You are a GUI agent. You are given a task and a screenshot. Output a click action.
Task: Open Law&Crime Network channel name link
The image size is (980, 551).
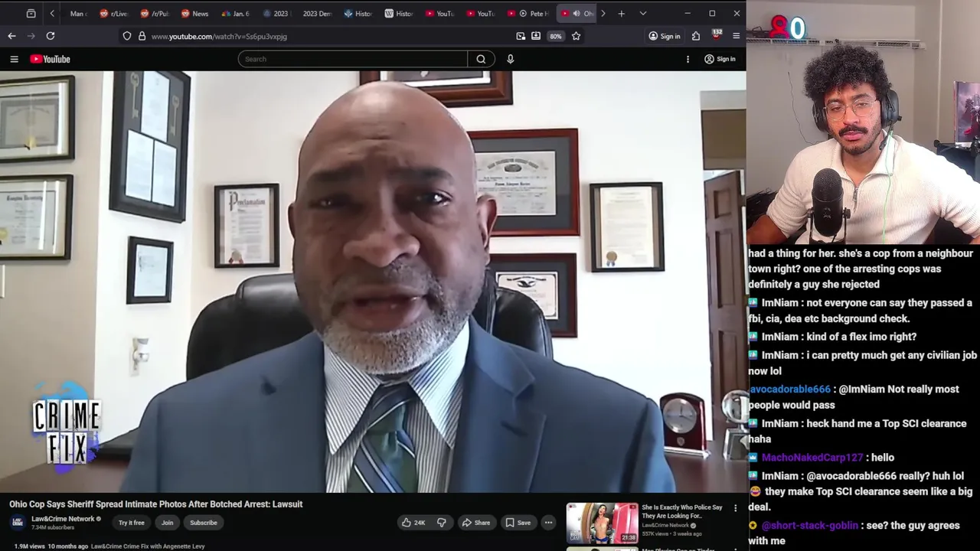pos(63,519)
